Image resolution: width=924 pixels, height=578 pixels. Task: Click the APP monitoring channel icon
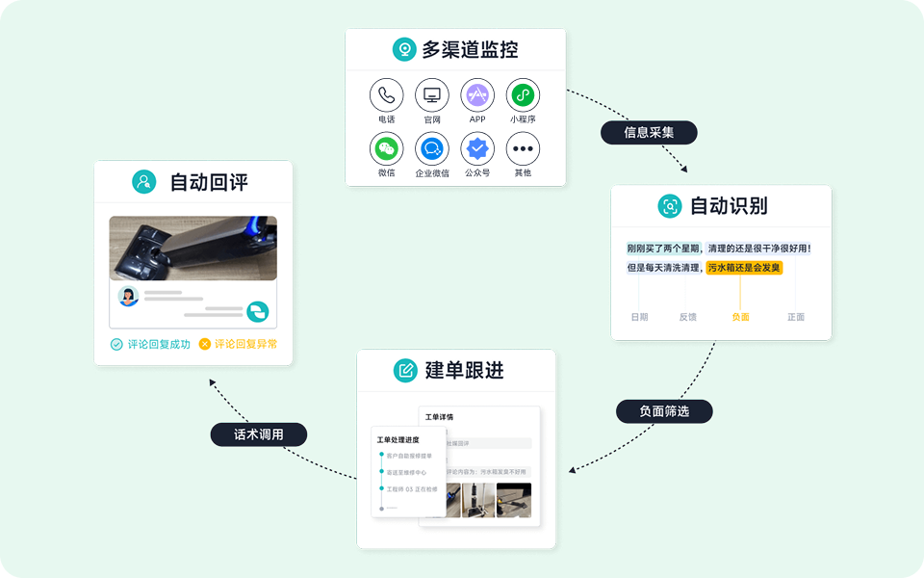[476, 96]
